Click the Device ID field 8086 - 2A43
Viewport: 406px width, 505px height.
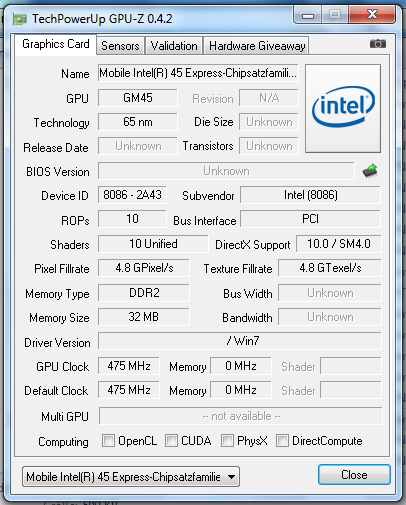tap(132, 195)
